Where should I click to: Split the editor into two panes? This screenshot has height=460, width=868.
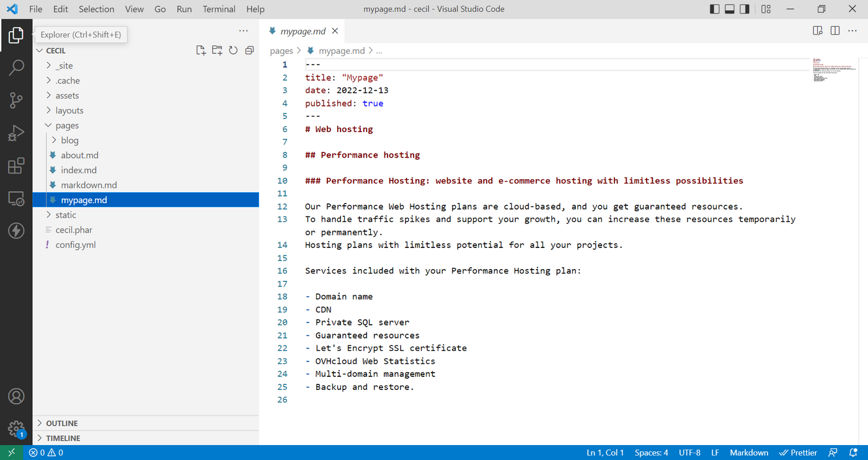tap(835, 30)
